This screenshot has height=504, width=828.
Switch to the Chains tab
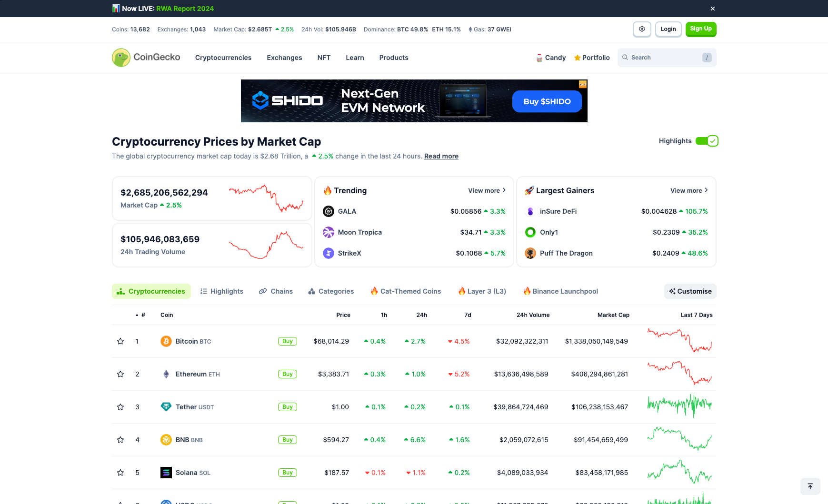click(x=276, y=291)
